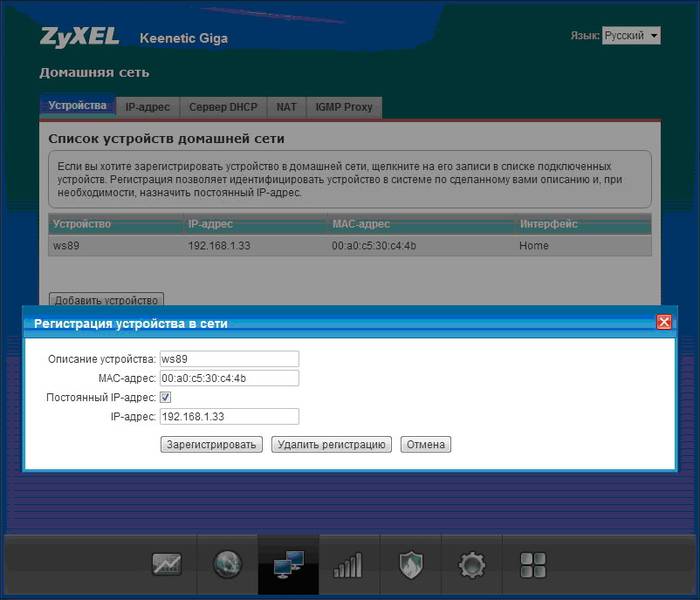
Task: Toggle the permanent IP address checkbox
Action: [166, 397]
